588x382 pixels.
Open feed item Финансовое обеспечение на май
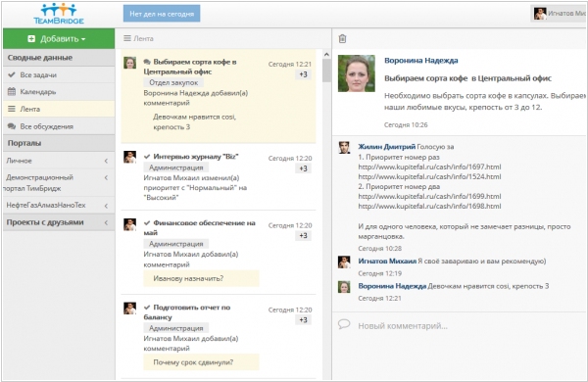[200, 227]
